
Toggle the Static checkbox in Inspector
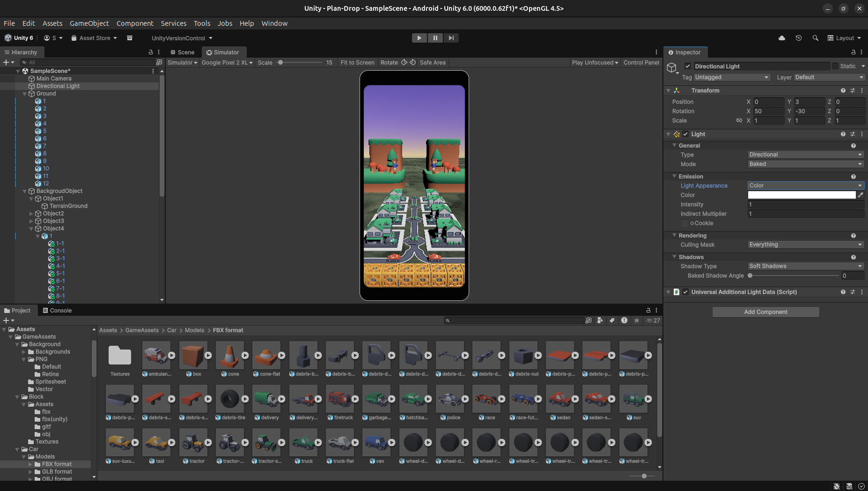click(835, 66)
